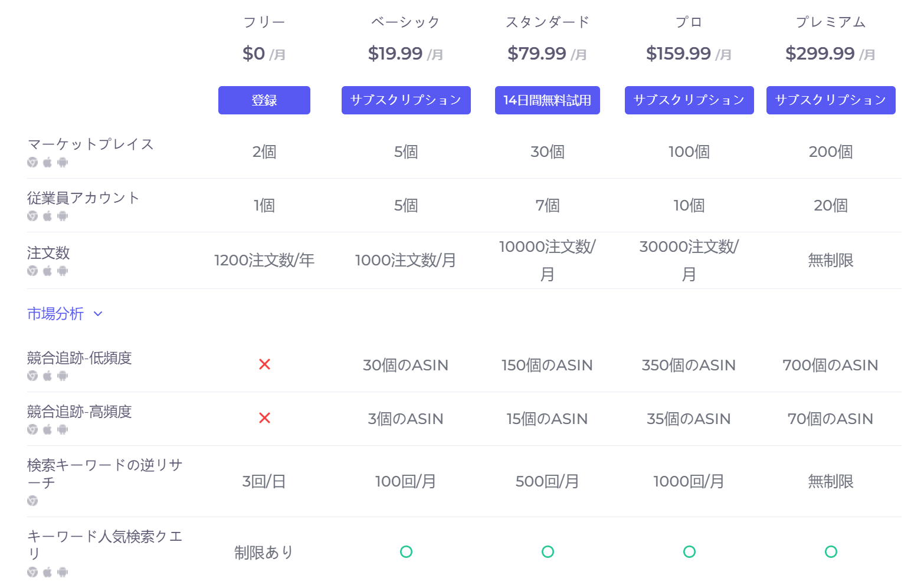Image resolution: width=924 pixels, height=585 pixels.
Task: Click green circle in プレミアム キーワード人気検索クエリ
Action: 831,551
